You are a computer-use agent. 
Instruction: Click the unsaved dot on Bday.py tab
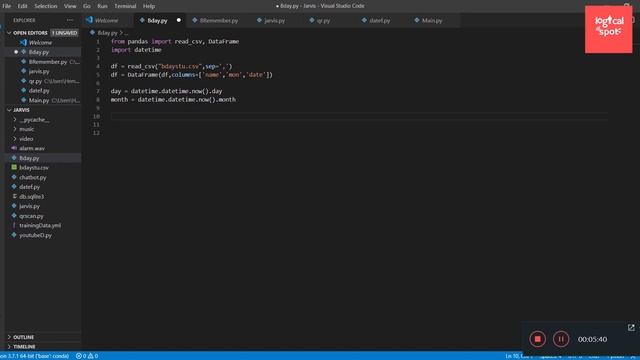179,20
